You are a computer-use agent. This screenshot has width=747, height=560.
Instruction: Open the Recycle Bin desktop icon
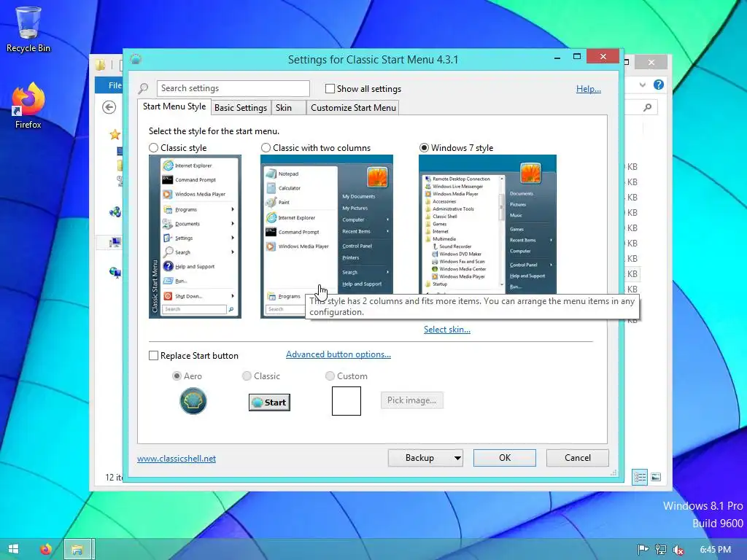(x=28, y=29)
